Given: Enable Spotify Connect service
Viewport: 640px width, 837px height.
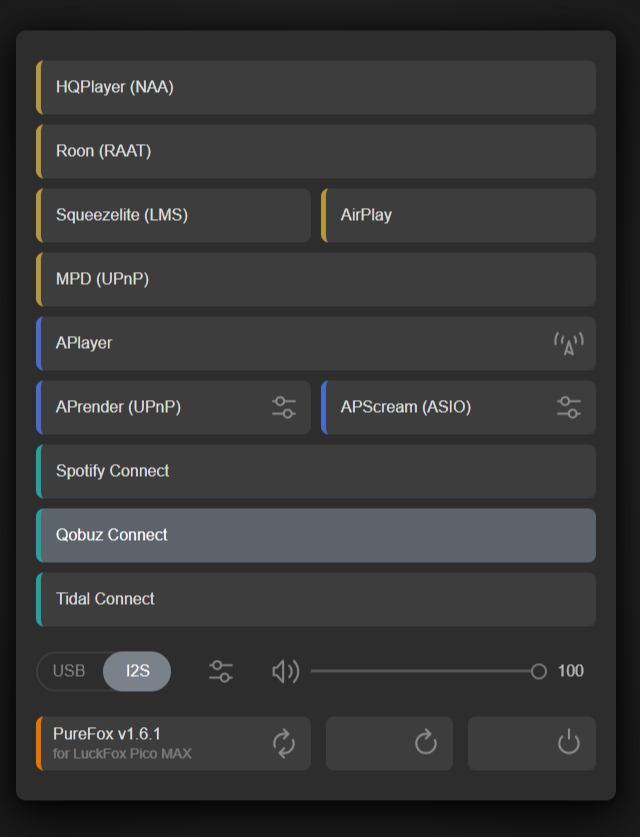Looking at the screenshot, I should tap(316, 471).
